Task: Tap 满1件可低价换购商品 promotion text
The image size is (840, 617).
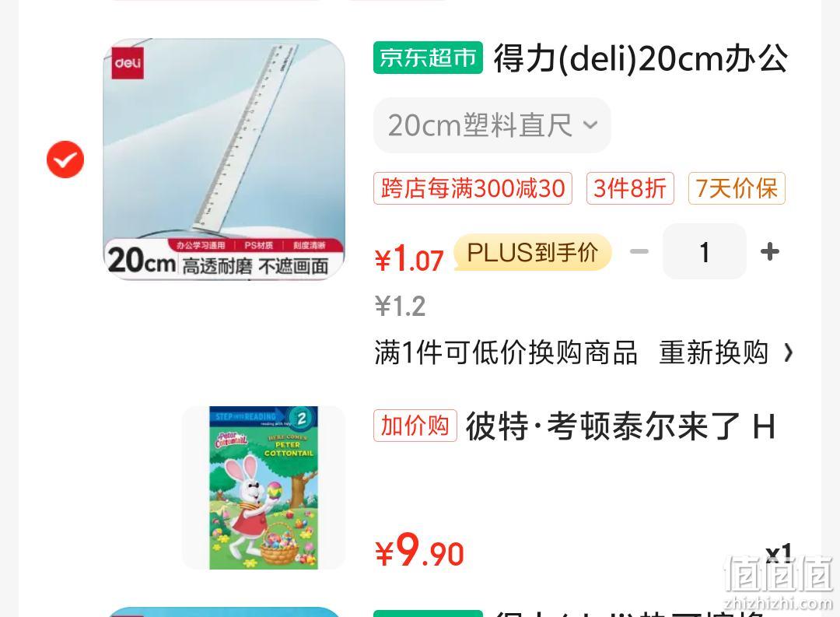Action: [506, 352]
